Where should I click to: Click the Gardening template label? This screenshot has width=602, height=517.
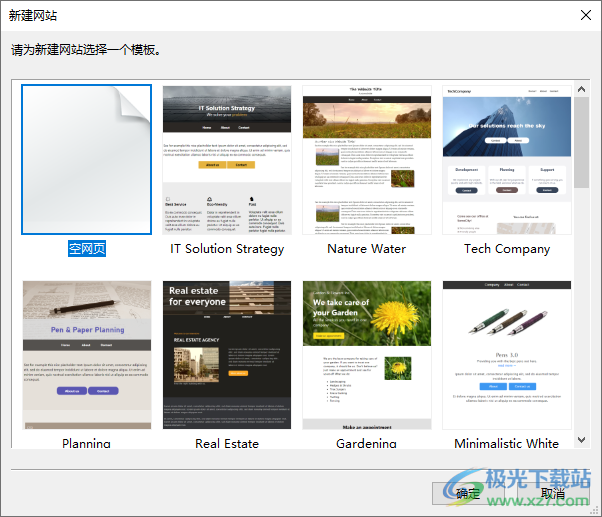point(366,443)
